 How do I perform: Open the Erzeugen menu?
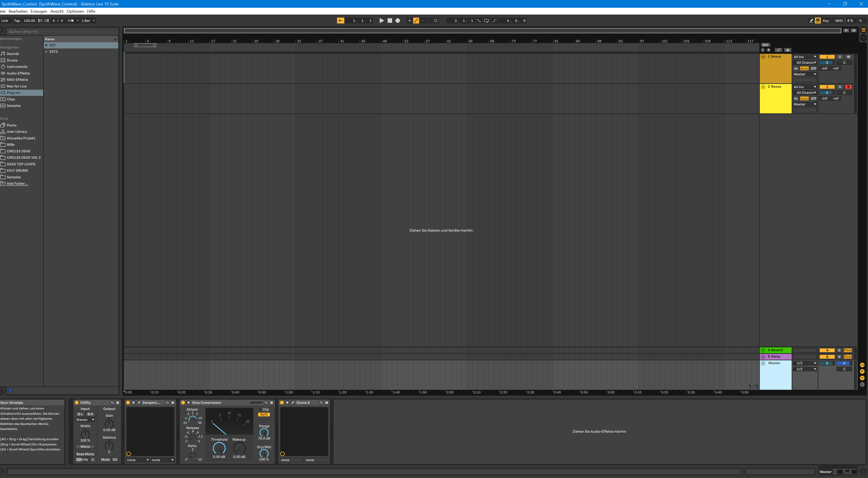pos(39,11)
